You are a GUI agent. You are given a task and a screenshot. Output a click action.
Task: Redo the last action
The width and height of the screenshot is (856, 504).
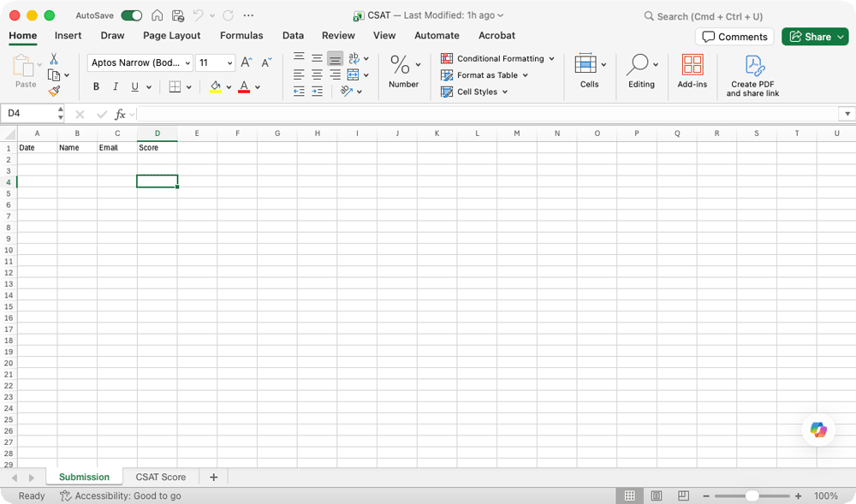coord(229,15)
